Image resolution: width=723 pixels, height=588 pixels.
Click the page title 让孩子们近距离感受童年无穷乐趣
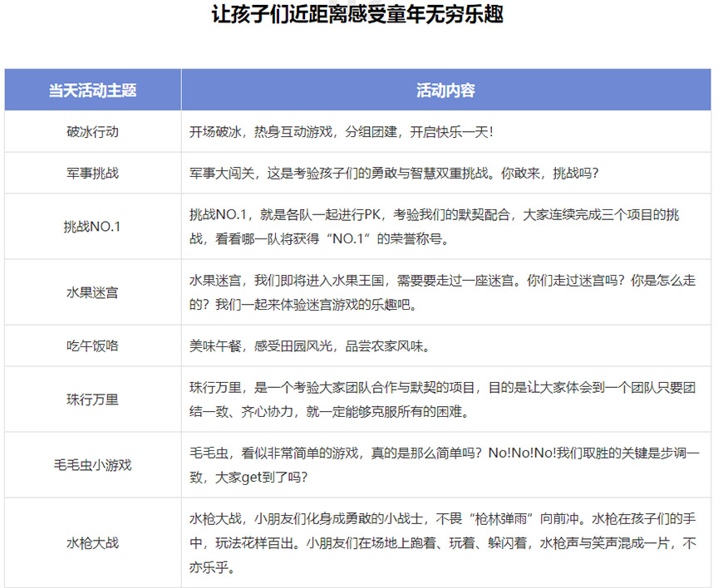pyautogui.click(x=361, y=13)
